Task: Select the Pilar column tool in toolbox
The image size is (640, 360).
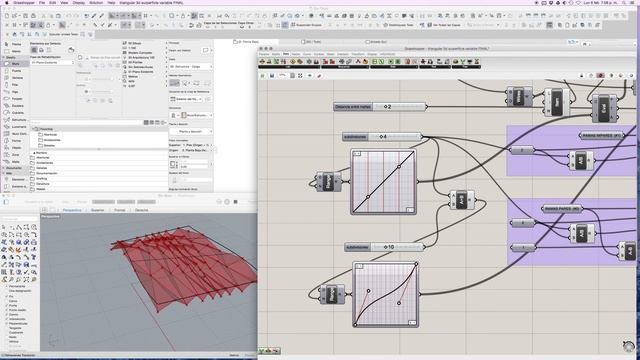Action: [15, 84]
